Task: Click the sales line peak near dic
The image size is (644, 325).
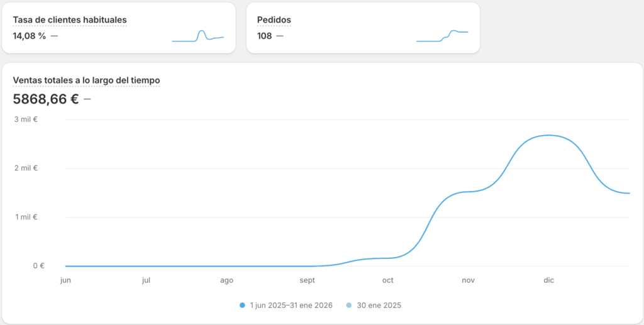Action: point(548,135)
